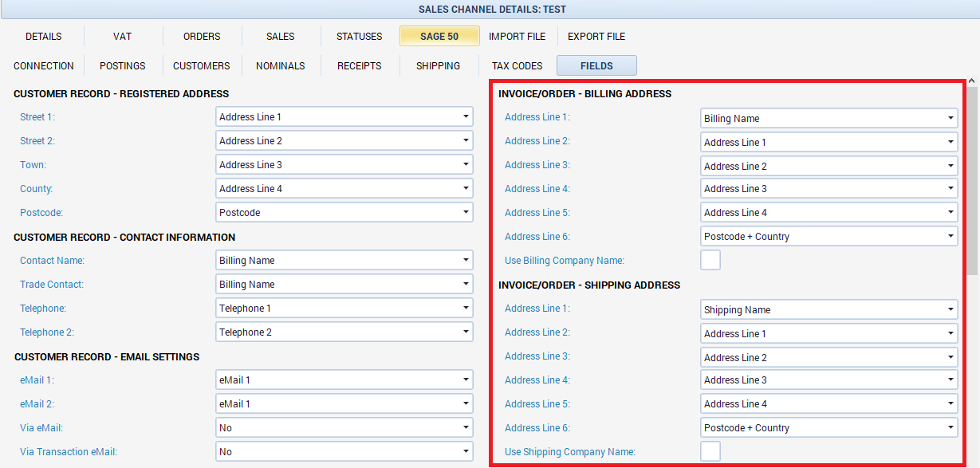The width and height of the screenshot is (980, 468).
Task: Open billing Address Line 5 dropdown
Action: (829, 213)
